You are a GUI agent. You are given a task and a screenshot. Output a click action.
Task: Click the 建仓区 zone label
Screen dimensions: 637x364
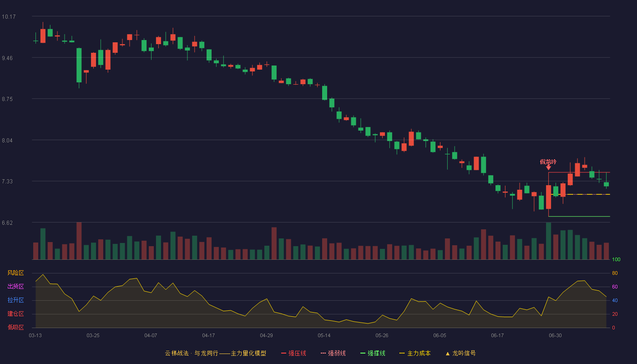click(x=15, y=314)
